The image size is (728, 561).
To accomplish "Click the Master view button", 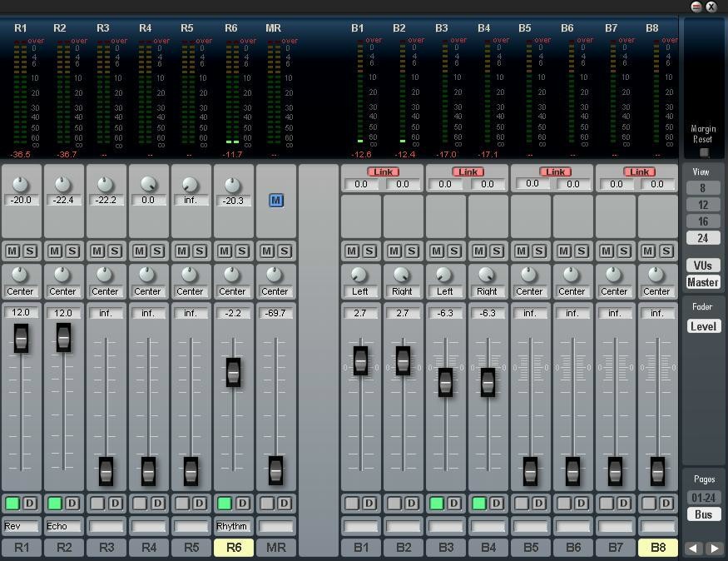I will click(703, 282).
